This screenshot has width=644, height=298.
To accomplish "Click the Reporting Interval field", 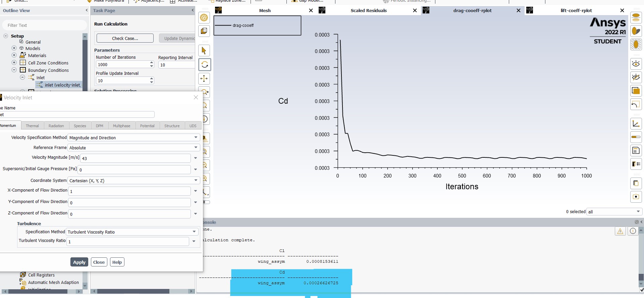I will pos(176,65).
